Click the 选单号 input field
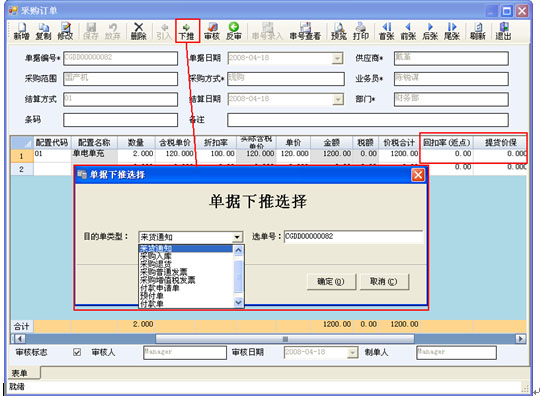This screenshot has width=541, height=396. pyautogui.click(x=353, y=237)
